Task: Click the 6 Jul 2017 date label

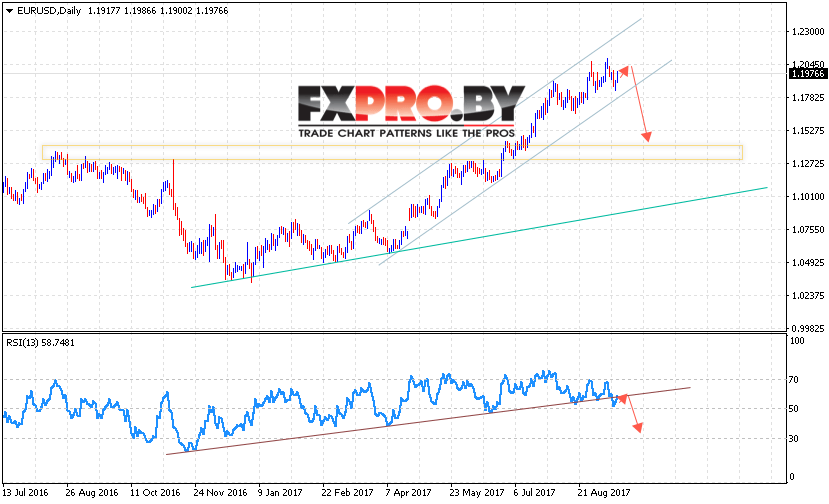Action: pyautogui.click(x=535, y=492)
